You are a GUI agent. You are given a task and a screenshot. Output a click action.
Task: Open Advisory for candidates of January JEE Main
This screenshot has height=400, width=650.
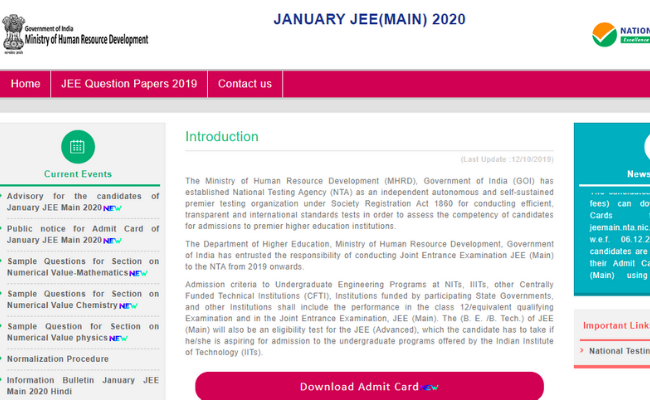[80, 202]
